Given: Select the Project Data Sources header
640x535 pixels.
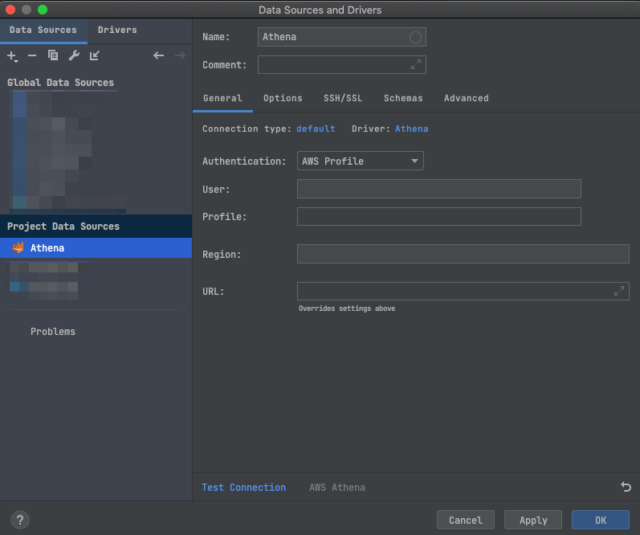Looking at the screenshot, I should [96, 226].
